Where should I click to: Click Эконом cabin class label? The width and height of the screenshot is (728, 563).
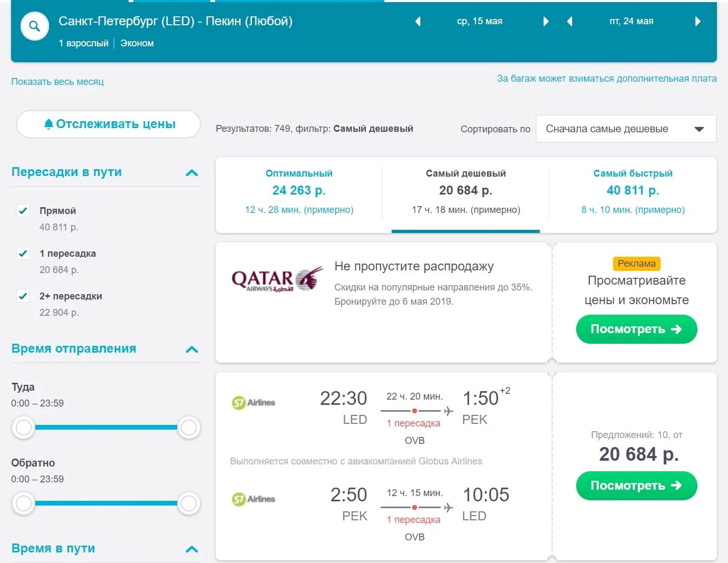point(137,43)
